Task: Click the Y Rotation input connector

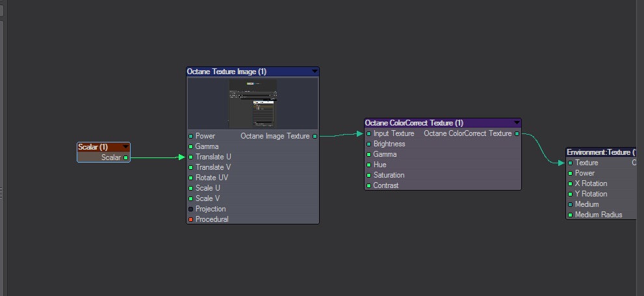Action: (x=570, y=194)
